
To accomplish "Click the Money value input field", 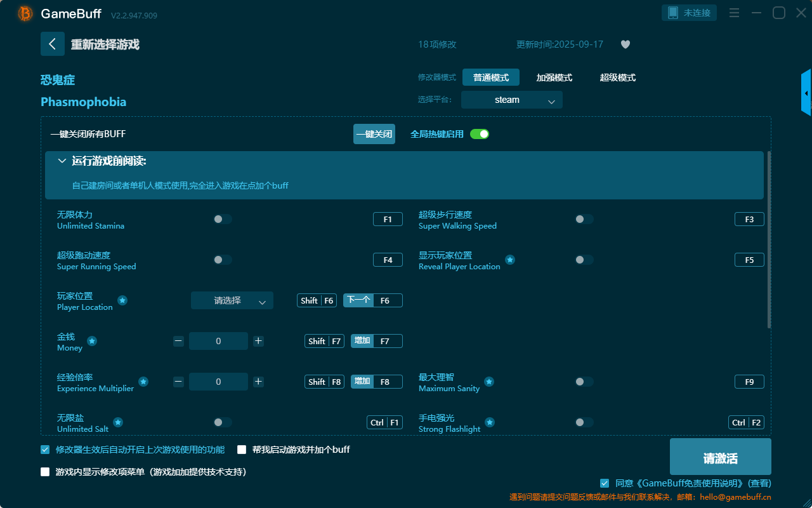I will tap(218, 341).
